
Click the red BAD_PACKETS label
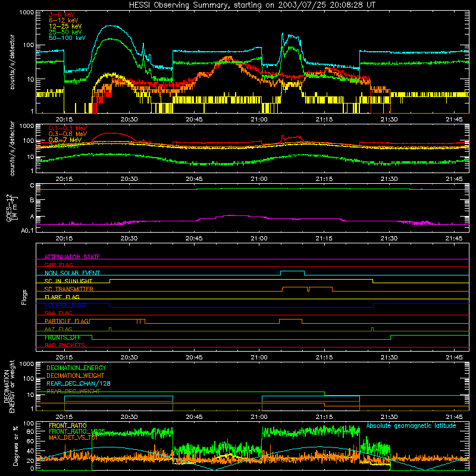(x=65, y=345)
